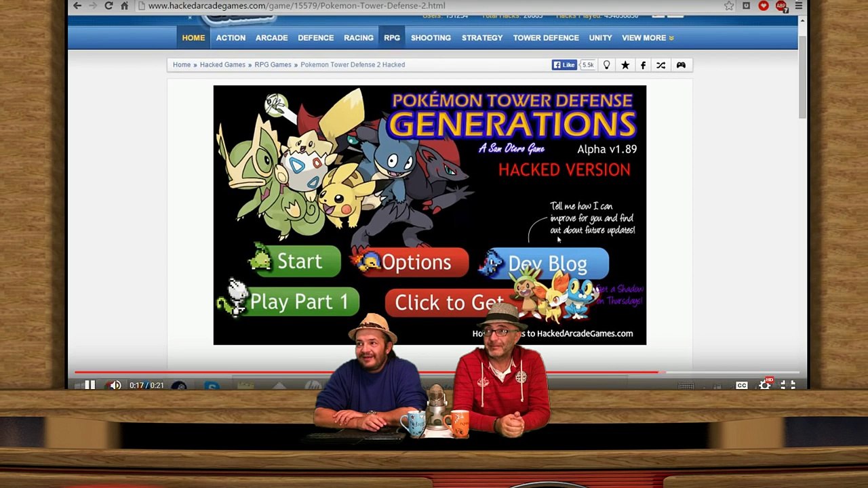Open the UNITY games category
The height and width of the screenshot is (488, 868).
[x=600, y=38]
